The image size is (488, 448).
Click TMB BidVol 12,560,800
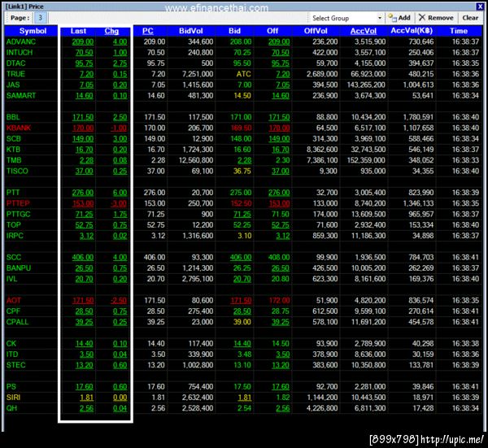pyautogui.click(x=196, y=160)
